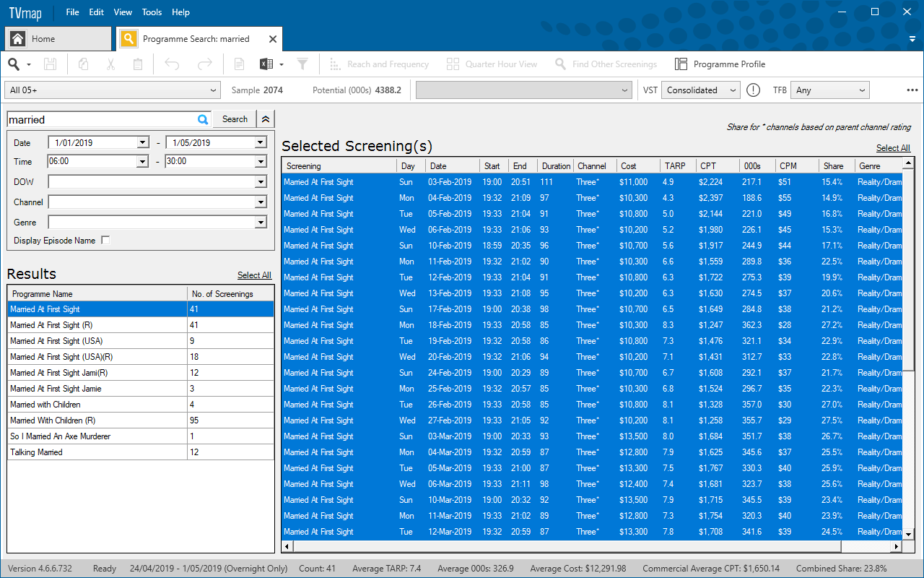The width and height of the screenshot is (924, 578).
Task: Click the info exclamation circle icon
Action: click(754, 90)
